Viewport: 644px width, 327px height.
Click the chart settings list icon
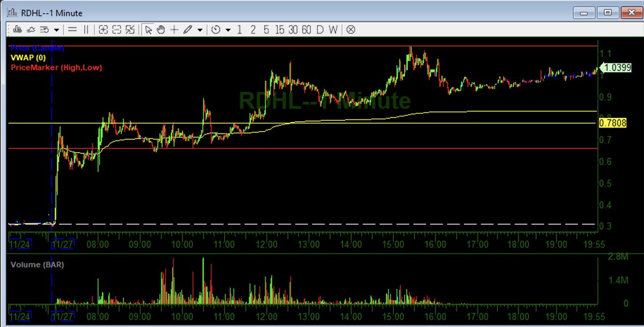click(45, 29)
